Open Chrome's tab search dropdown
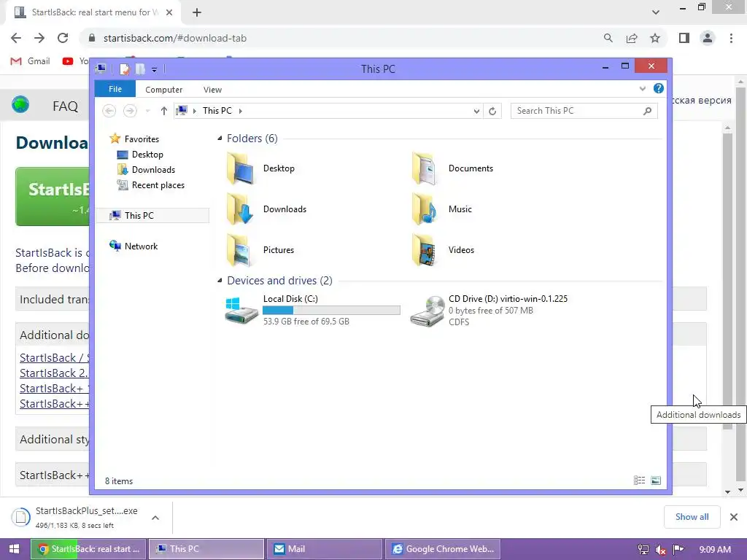This screenshot has height=560, width=747. click(656, 12)
